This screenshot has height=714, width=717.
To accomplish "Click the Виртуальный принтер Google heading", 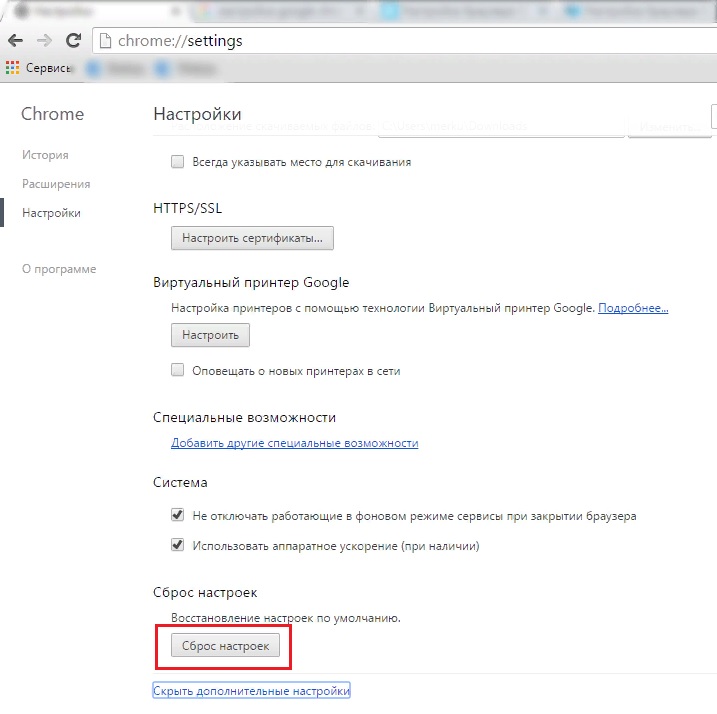I will coord(251,283).
